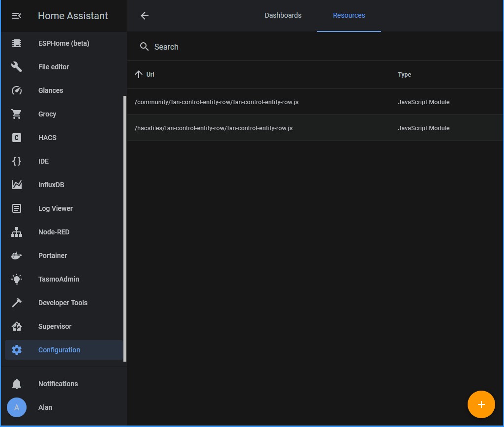This screenshot has width=504, height=427.
Task: Open the HACS community store icon
Action: pyautogui.click(x=16, y=138)
